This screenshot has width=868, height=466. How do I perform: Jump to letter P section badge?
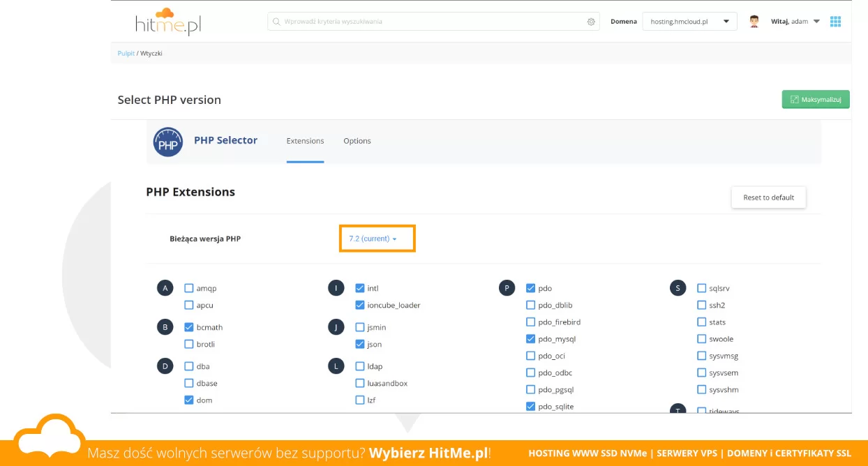[x=507, y=288]
